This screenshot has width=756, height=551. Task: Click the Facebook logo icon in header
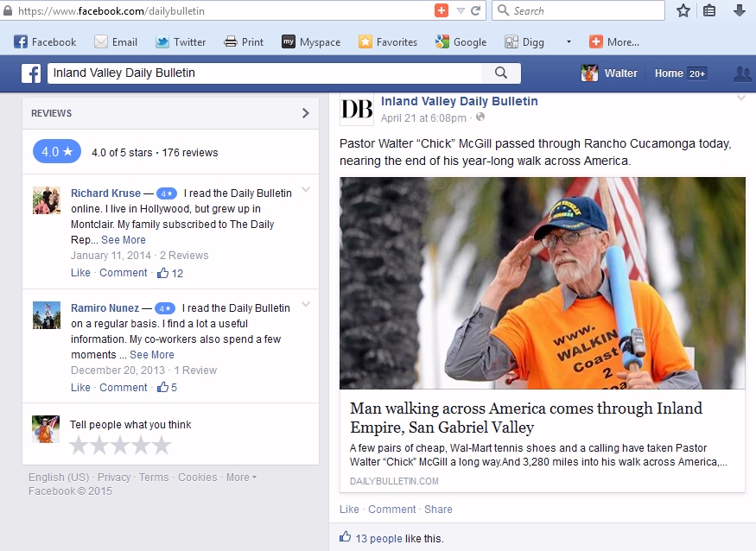point(31,73)
